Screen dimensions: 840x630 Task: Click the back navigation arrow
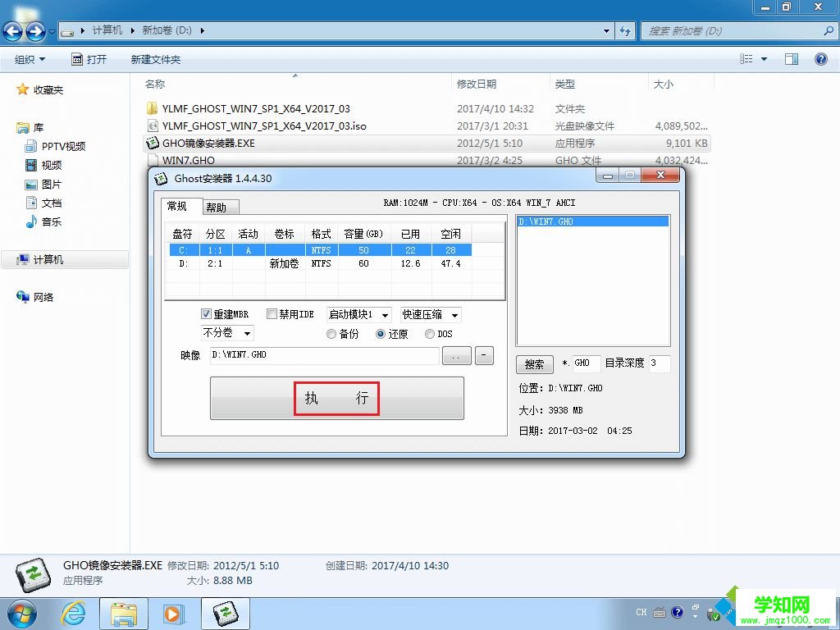pos(12,31)
